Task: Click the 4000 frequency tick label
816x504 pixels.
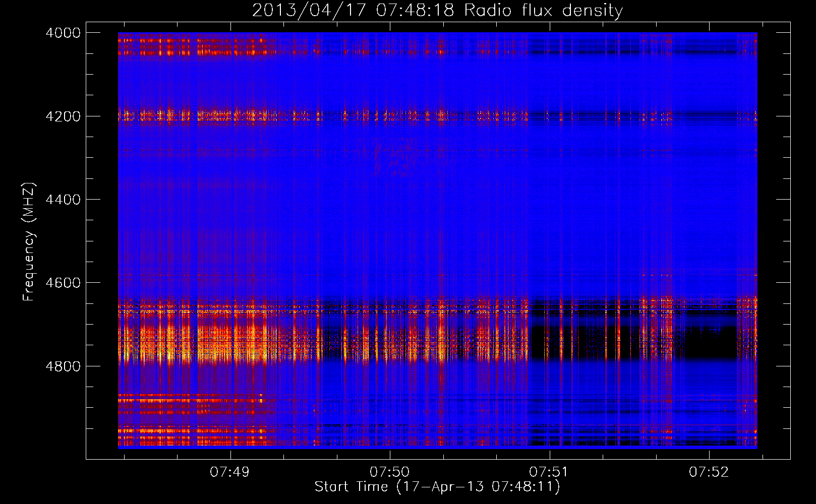Action: 63,33
